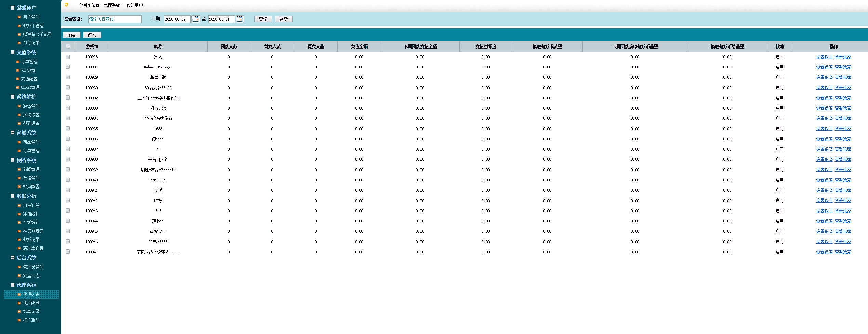Screen dimensions: 868x334
Task: Click 设置保底 link for ID 100931
Action: 824,67
